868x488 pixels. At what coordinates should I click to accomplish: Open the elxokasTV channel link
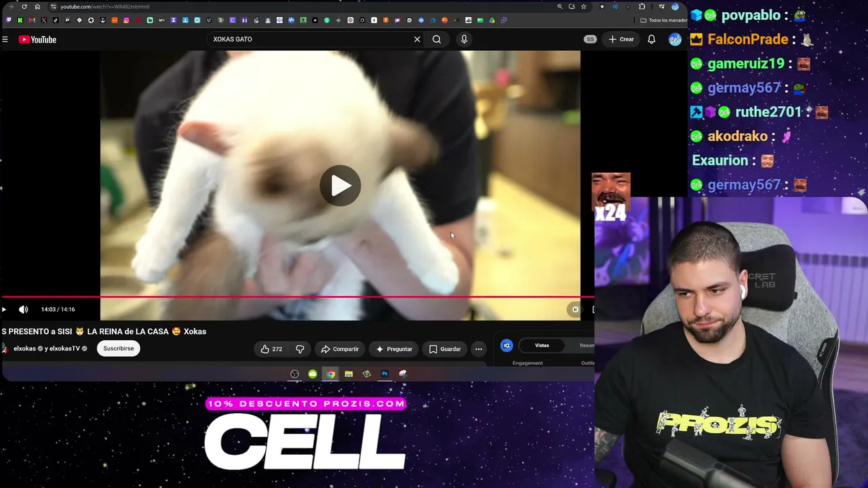coord(65,348)
